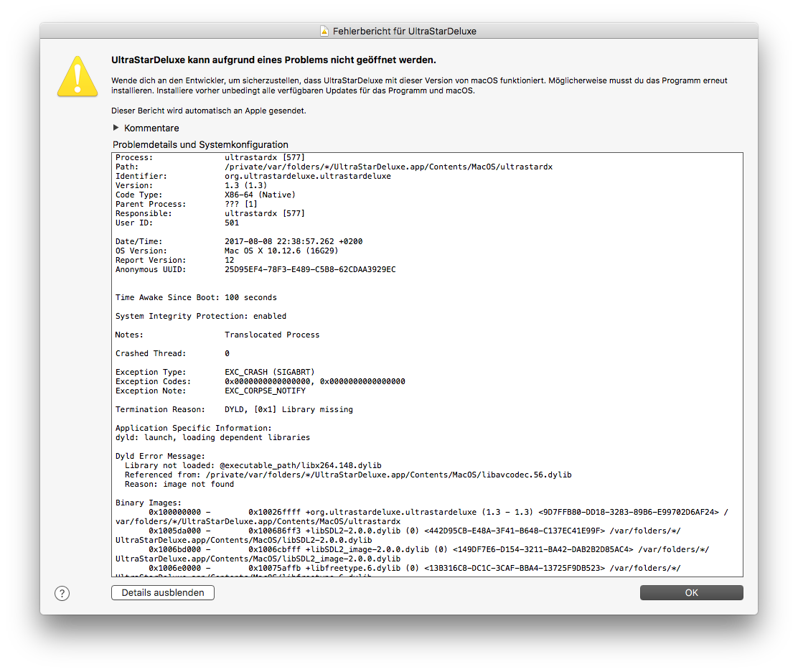This screenshot has height=672, width=798.
Task: Click the Path line of the report
Action: pyautogui.click(x=334, y=167)
